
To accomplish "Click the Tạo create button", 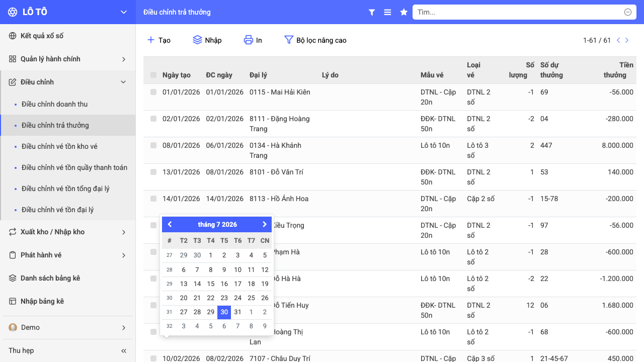I will pos(158,40).
